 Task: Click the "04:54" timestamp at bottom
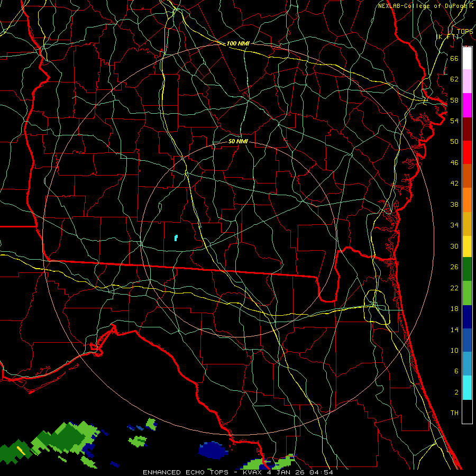click(321, 472)
